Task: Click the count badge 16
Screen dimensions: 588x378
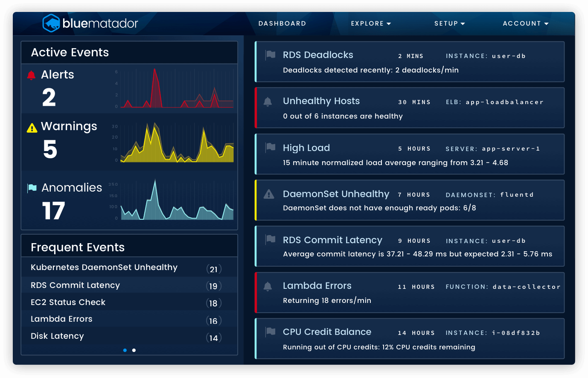Action: click(x=214, y=321)
